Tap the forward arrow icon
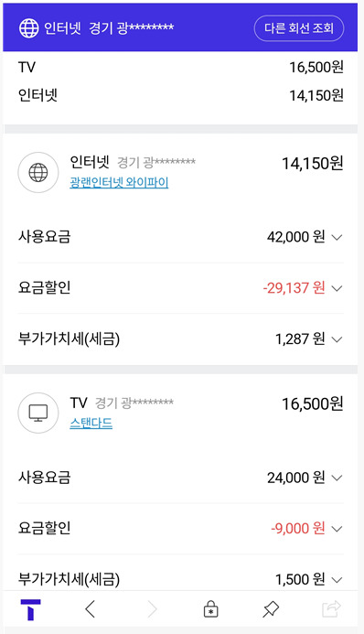 coord(152,609)
